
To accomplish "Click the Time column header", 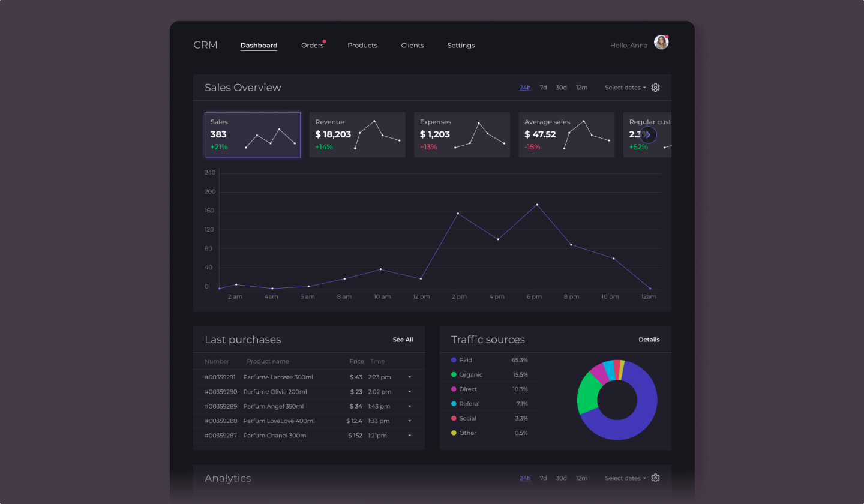I will pyautogui.click(x=377, y=361).
